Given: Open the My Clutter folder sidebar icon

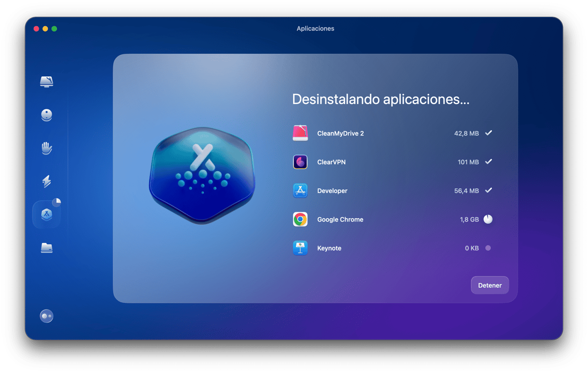Looking at the screenshot, I should pyautogui.click(x=46, y=248).
